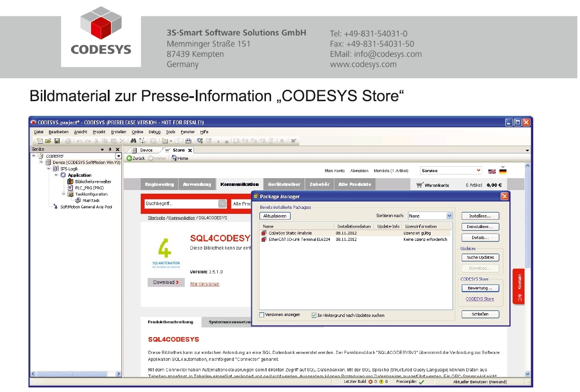Switch to the Kommunikation category tab
Image resolution: width=580 pixels, height=392 pixels.
[x=238, y=184]
